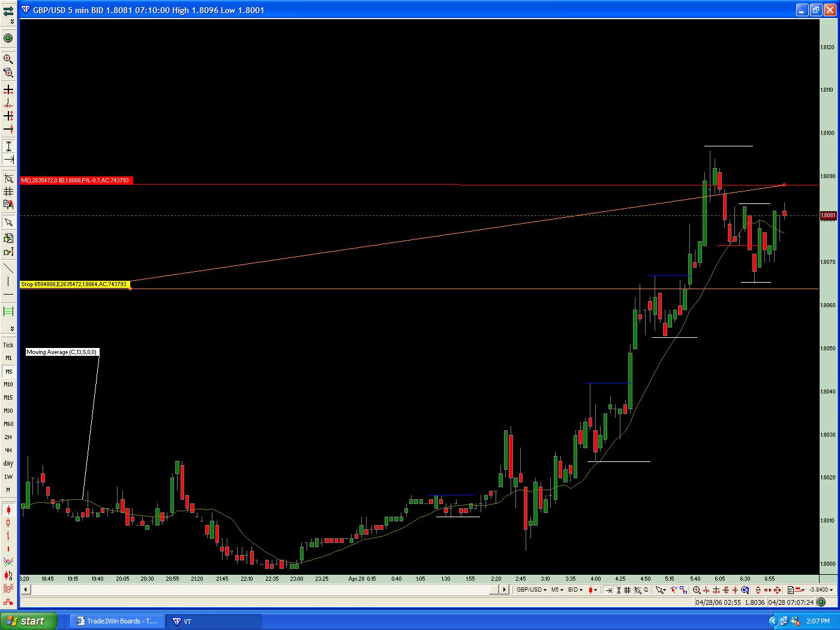Switch to multi-colored line comparison chart type
The image size is (840, 630).
click(x=8, y=560)
